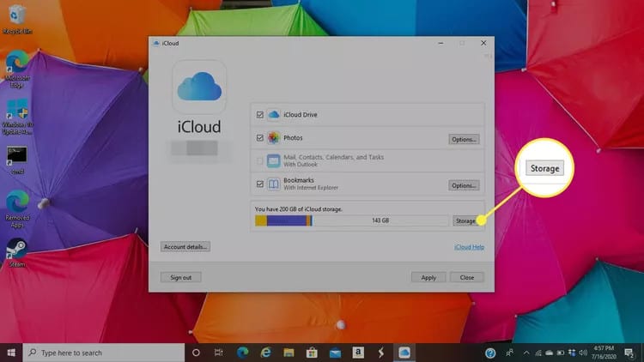Open Options for Bookmarks
The width and height of the screenshot is (644, 362).
(464, 185)
